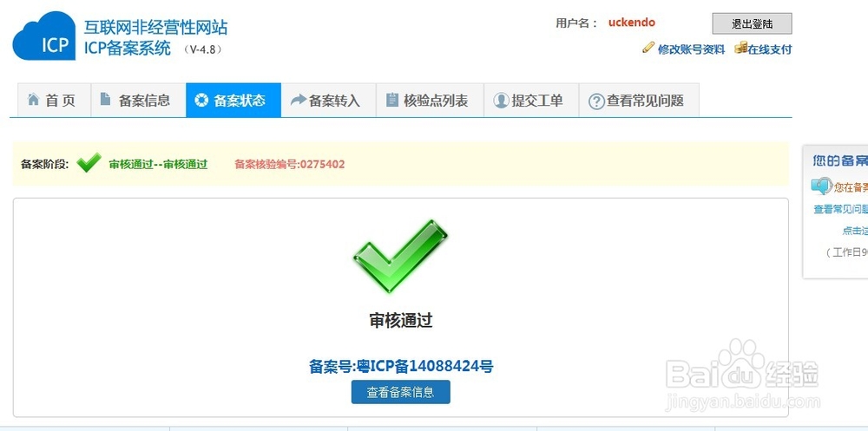The height and width of the screenshot is (431, 868).
Task: Click the small green check near 备案阶段
Action: (x=89, y=163)
